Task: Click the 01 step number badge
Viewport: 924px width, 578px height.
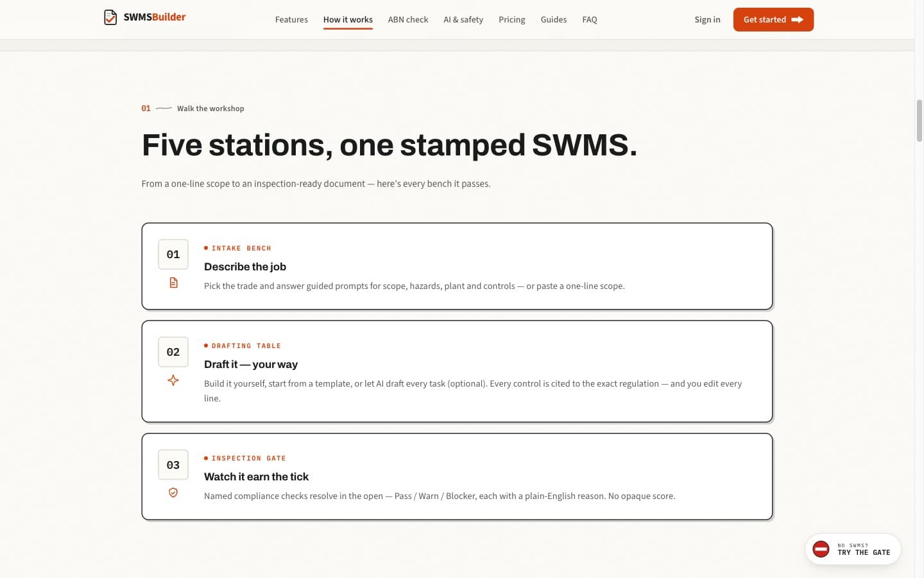Action: click(173, 254)
